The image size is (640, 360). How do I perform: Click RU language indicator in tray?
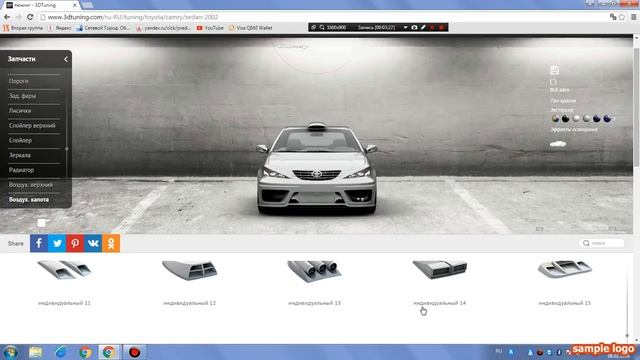(498, 351)
